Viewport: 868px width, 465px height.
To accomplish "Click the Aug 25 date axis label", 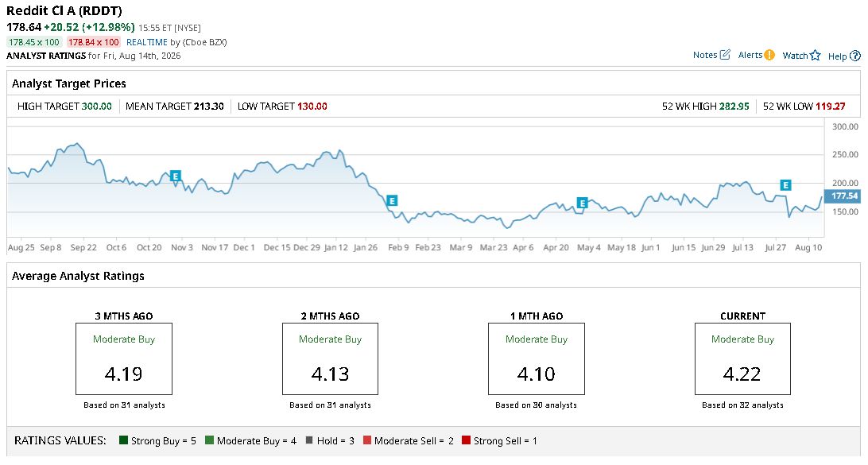I will (x=21, y=247).
